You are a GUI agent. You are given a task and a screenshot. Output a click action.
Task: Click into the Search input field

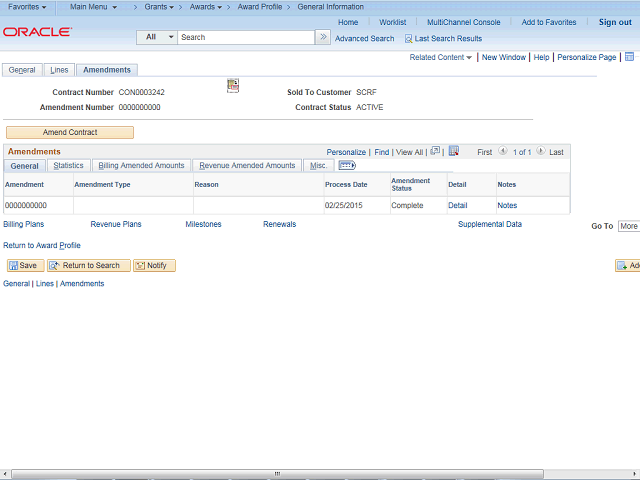[246, 37]
